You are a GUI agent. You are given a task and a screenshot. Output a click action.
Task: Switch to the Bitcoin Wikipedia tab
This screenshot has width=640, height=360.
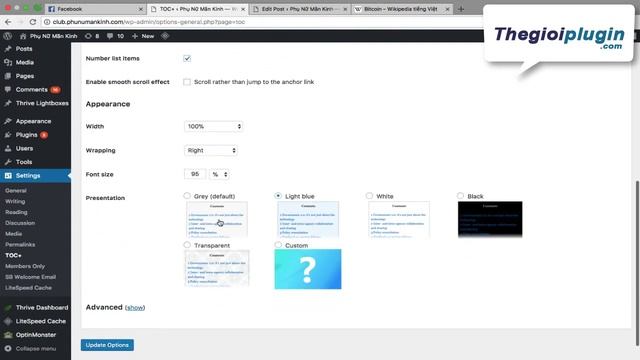pyautogui.click(x=401, y=9)
